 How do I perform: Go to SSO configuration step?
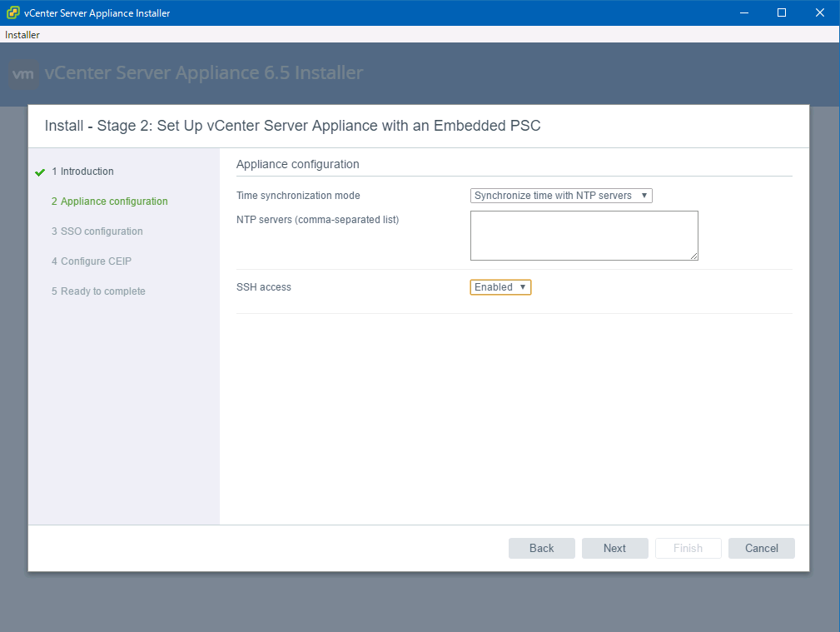(97, 231)
